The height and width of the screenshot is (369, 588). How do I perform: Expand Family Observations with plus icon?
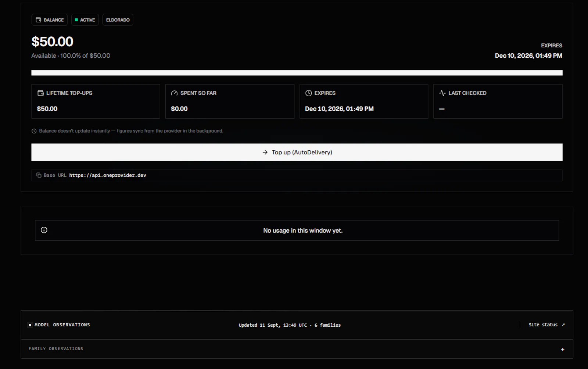click(x=563, y=349)
